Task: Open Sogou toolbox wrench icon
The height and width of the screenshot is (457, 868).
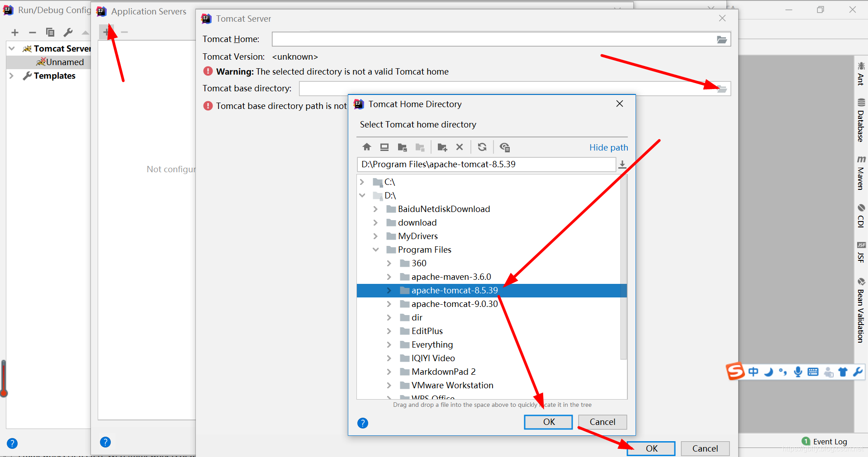Action: click(858, 372)
